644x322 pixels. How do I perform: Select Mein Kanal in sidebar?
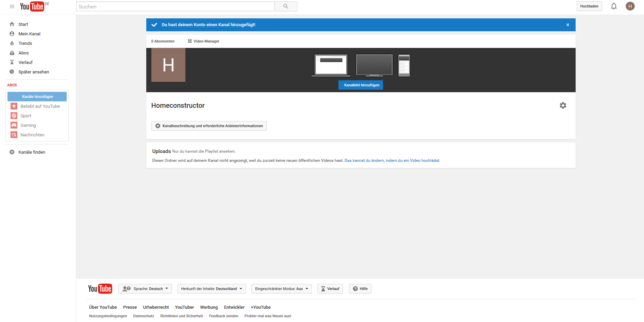(x=30, y=34)
